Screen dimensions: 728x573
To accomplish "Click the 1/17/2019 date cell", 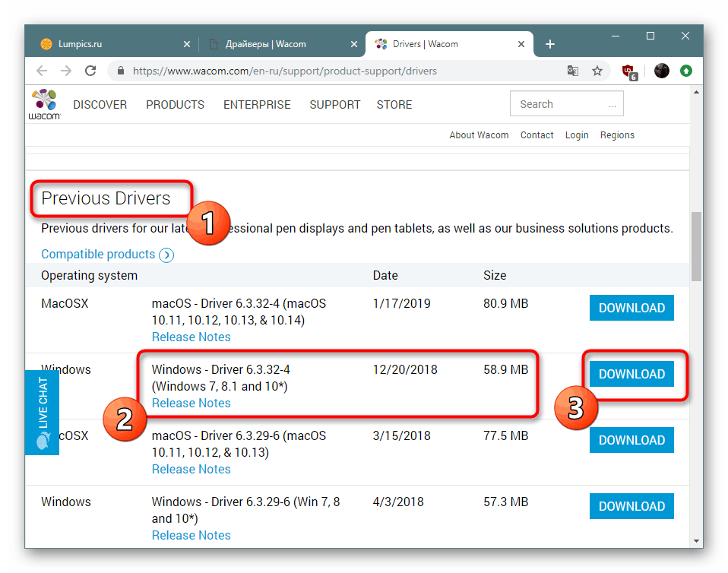I will coord(401,304).
